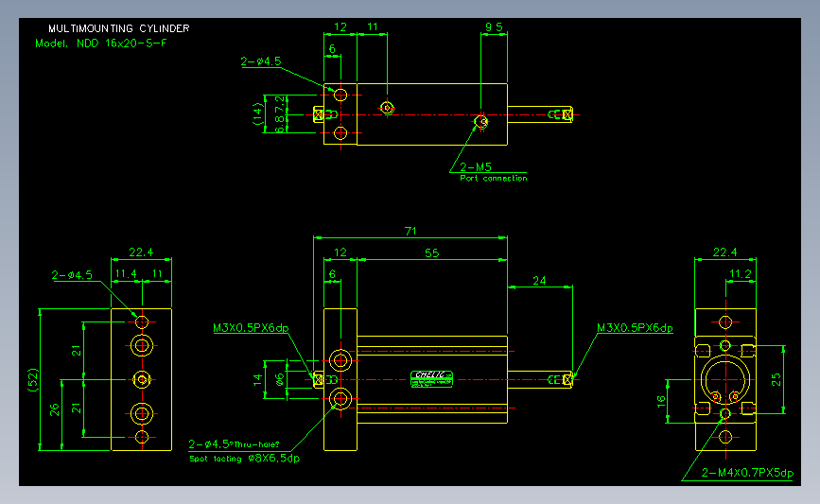
Task: Select the Model NDD 16x20-S-F label
Action: coord(101,43)
